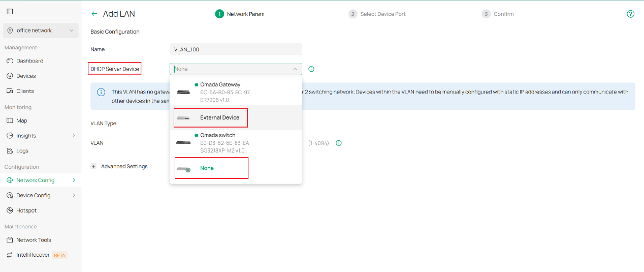Open the office network site selector

tap(41, 31)
